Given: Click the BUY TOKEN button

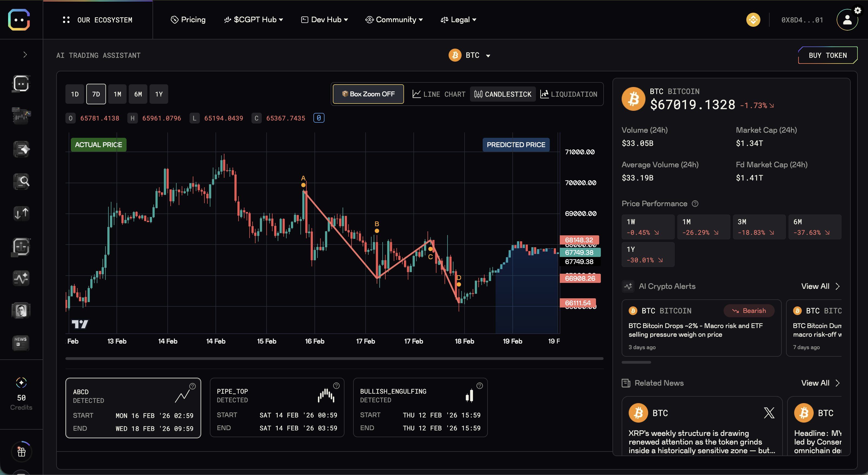Looking at the screenshot, I should click(x=828, y=55).
